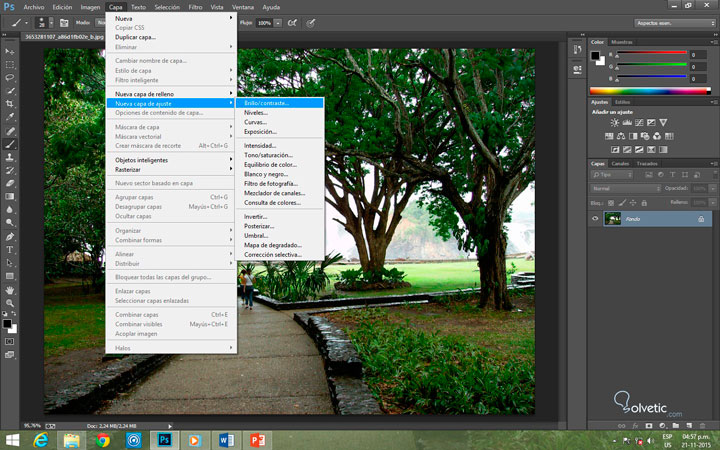
Task: Select the Rectangular Marquee tool
Action: (x=10, y=65)
